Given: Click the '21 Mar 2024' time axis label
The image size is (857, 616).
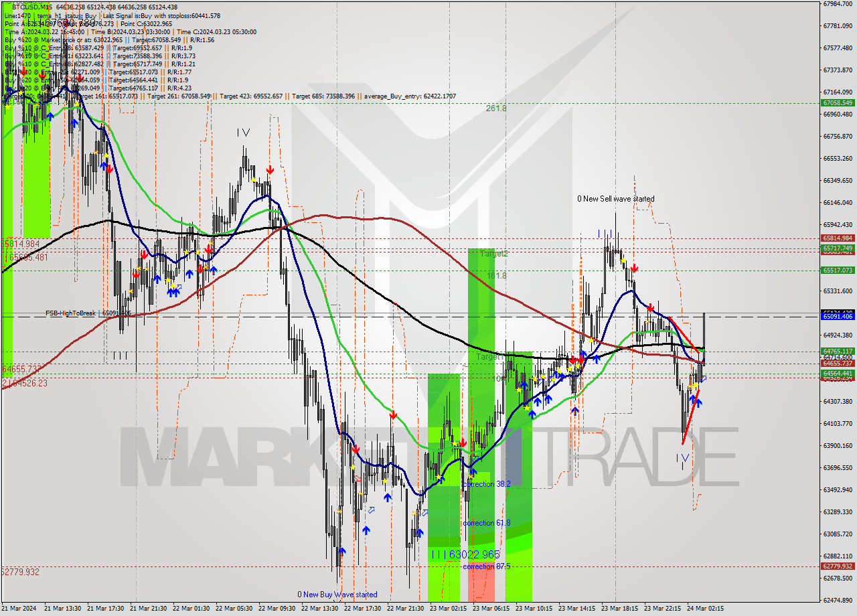Looking at the screenshot, I should 20,609.
